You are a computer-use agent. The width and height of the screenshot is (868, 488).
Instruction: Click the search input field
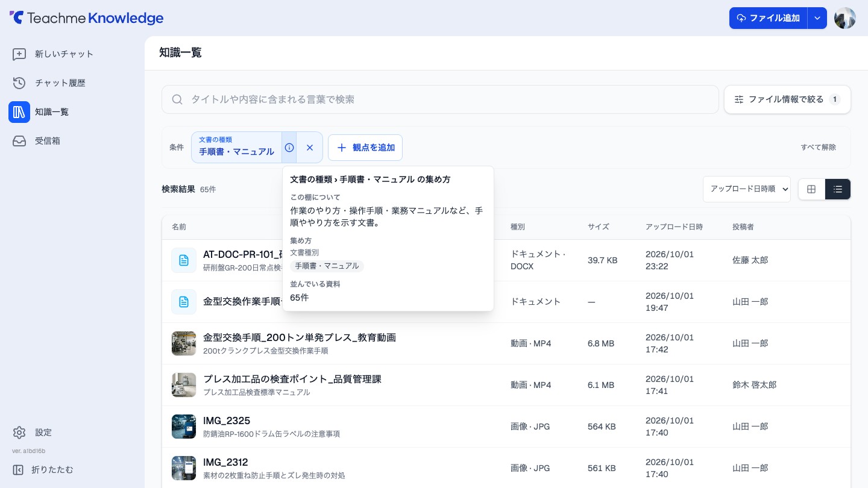(x=440, y=99)
